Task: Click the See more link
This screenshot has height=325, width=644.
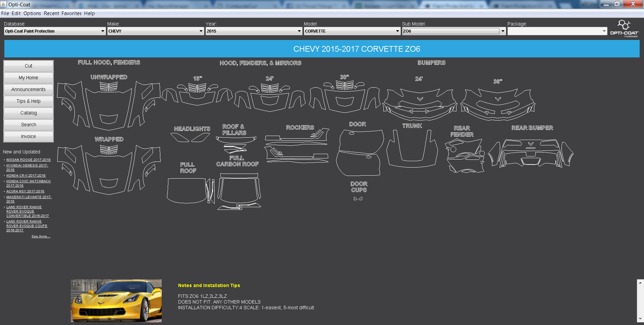Action: tap(41, 236)
